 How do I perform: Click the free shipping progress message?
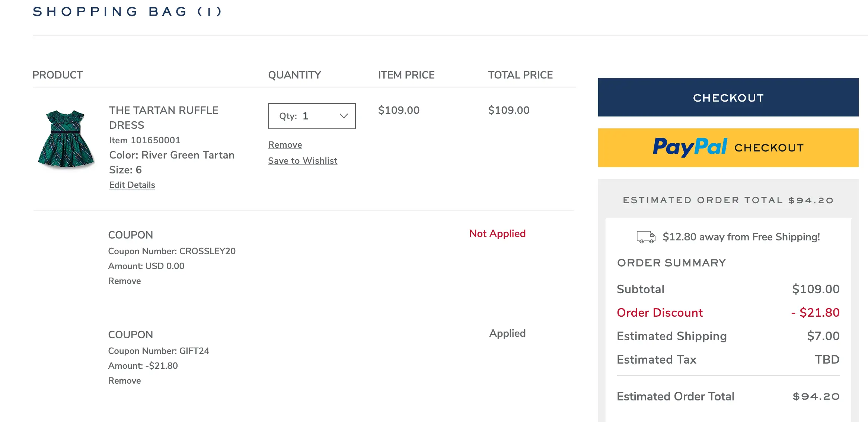(x=741, y=237)
